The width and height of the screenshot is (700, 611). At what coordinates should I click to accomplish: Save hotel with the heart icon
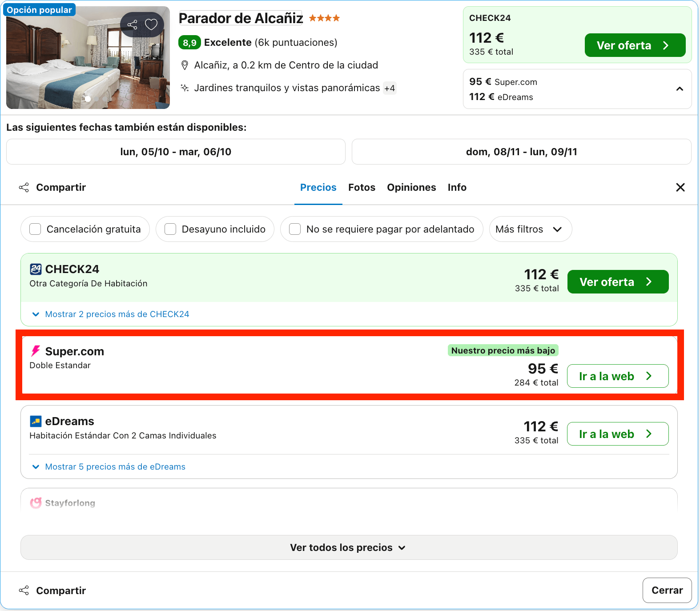point(151,24)
